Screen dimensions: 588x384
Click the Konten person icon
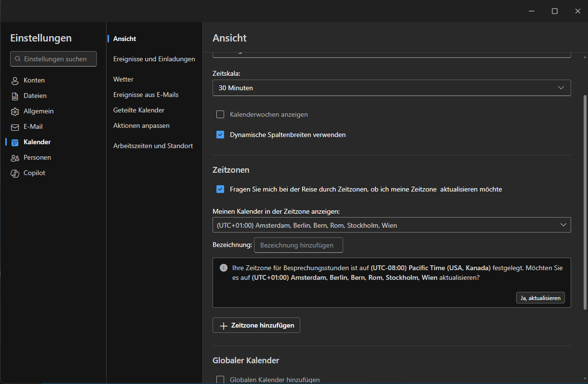click(15, 81)
